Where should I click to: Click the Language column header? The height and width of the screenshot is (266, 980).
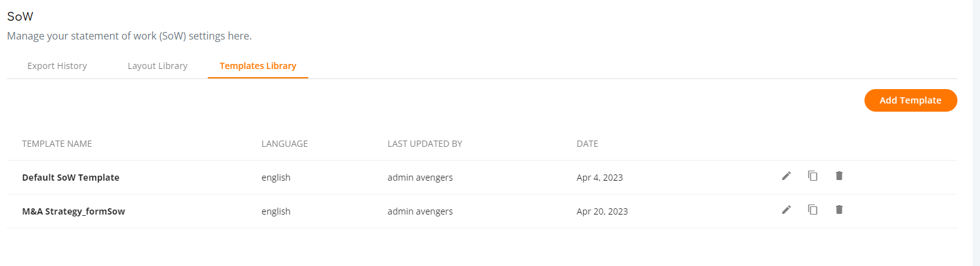(x=284, y=144)
